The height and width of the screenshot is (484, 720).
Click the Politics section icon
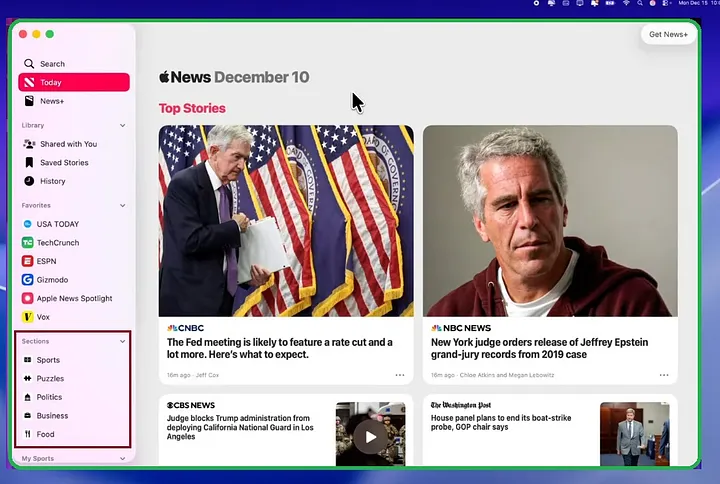click(x=28, y=397)
